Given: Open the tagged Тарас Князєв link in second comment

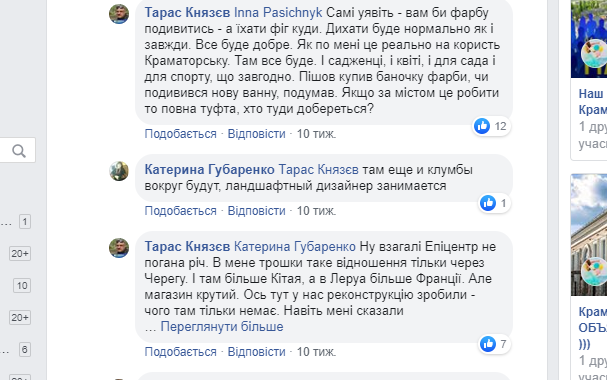Looking at the screenshot, I should point(319,169).
